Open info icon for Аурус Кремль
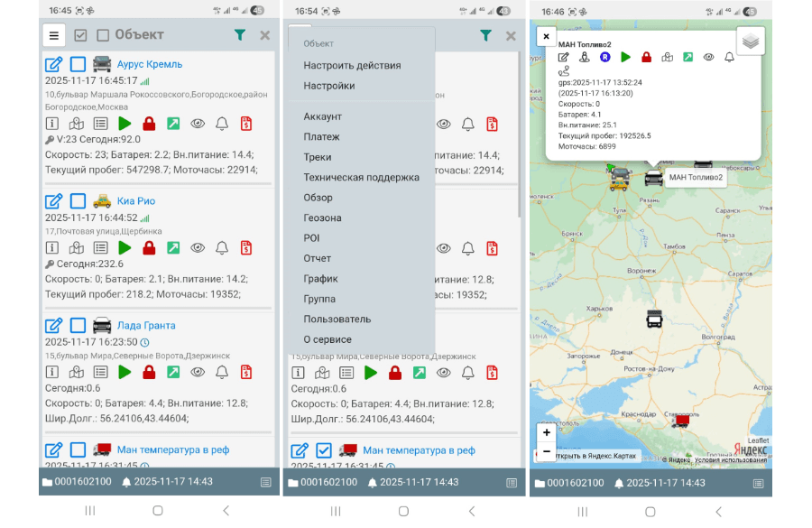The height and width of the screenshot is (528, 812). (x=52, y=124)
